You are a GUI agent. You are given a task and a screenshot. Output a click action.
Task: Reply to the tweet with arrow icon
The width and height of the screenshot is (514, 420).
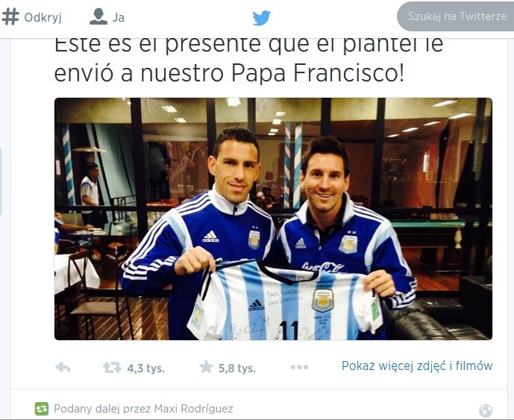(63, 368)
